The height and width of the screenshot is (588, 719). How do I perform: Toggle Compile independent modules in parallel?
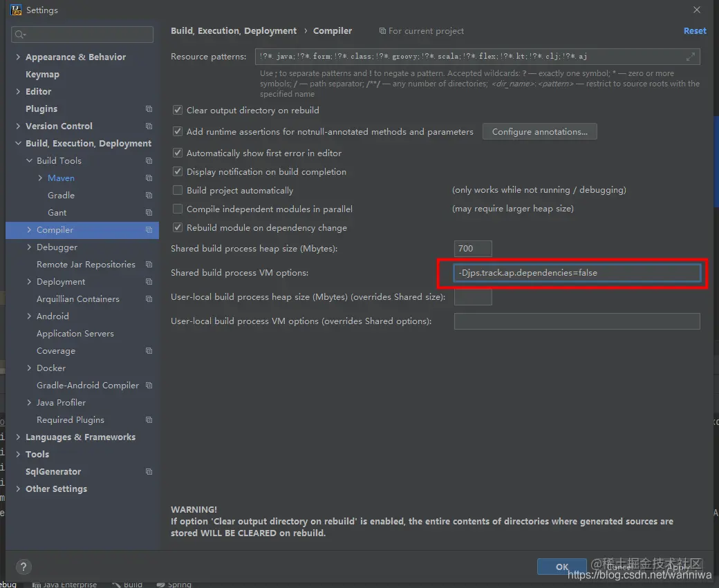(x=178, y=209)
